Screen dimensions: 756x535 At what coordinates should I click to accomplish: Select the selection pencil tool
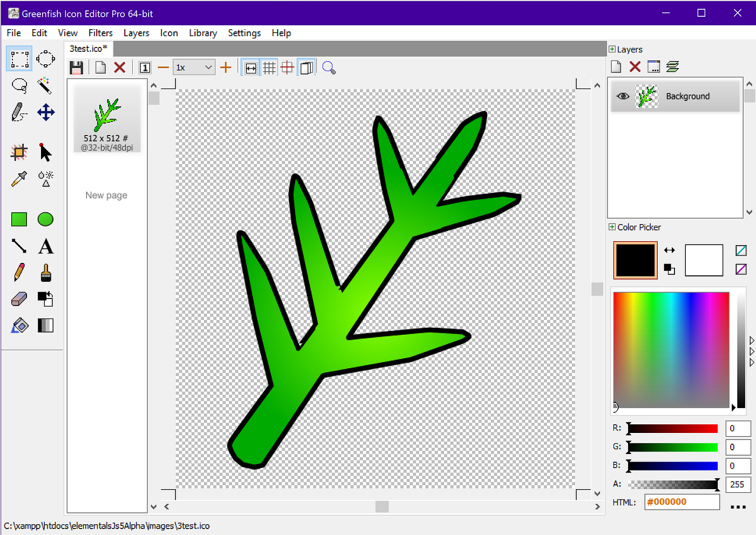click(19, 112)
